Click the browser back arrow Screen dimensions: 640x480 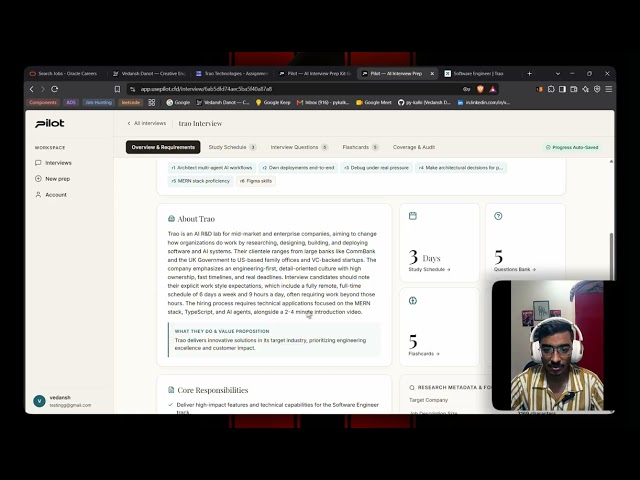(32, 89)
